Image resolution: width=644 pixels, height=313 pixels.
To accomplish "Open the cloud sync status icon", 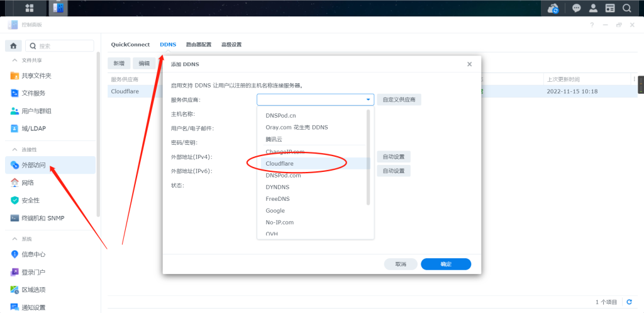I will tap(555, 8).
